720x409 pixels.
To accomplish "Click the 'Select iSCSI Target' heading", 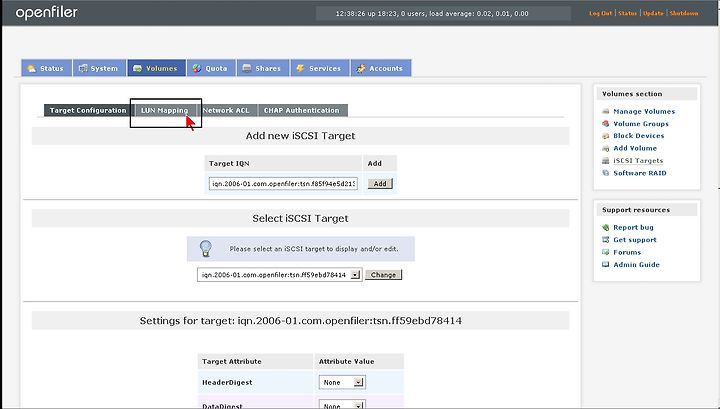I will coord(300,219).
